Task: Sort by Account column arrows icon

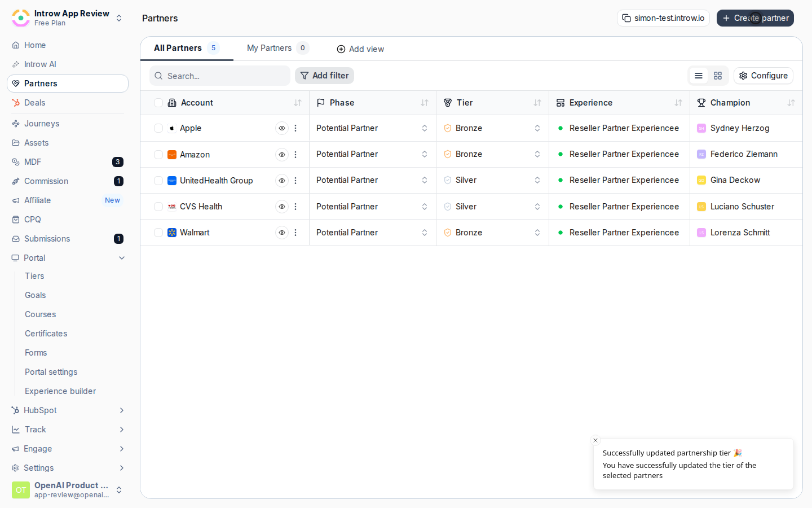Action: 298,103
